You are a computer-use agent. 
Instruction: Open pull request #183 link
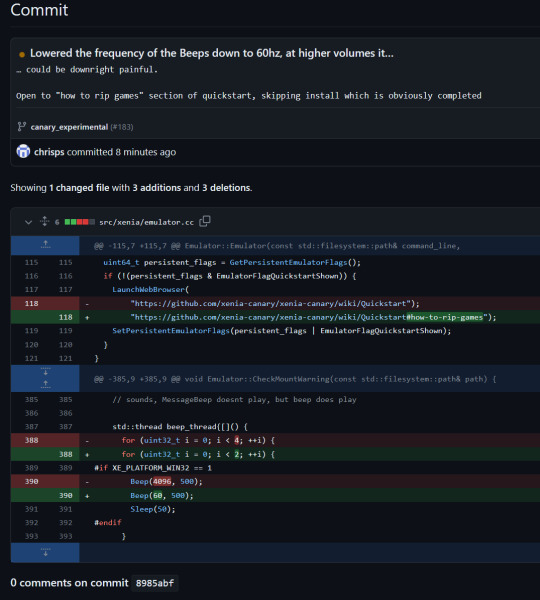[x=122, y=127]
